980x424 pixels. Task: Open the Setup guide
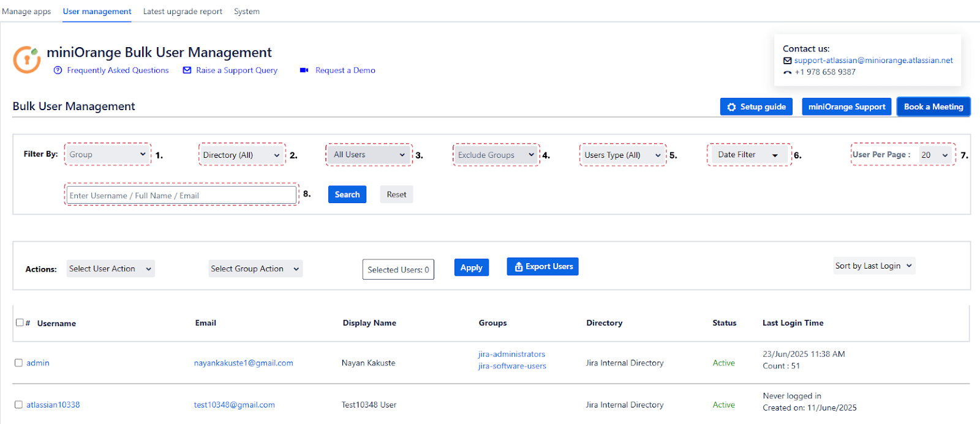click(x=756, y=106)
